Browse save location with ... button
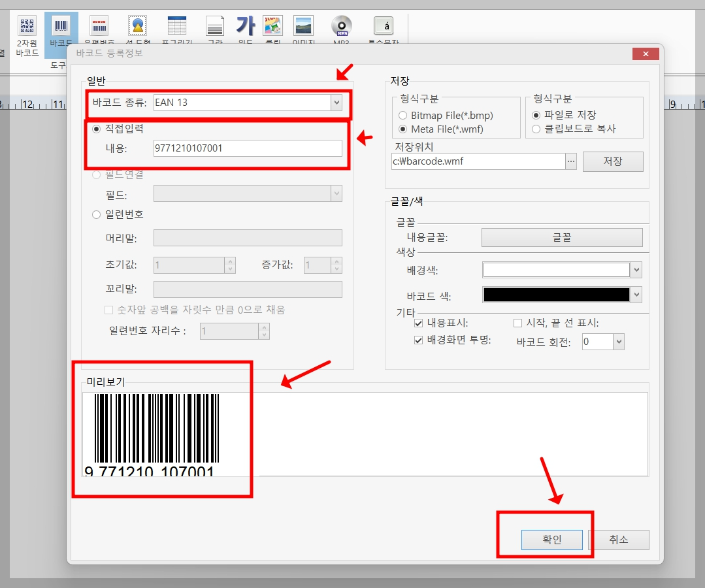This screenshot has height=588, width=705. point(570,161)
